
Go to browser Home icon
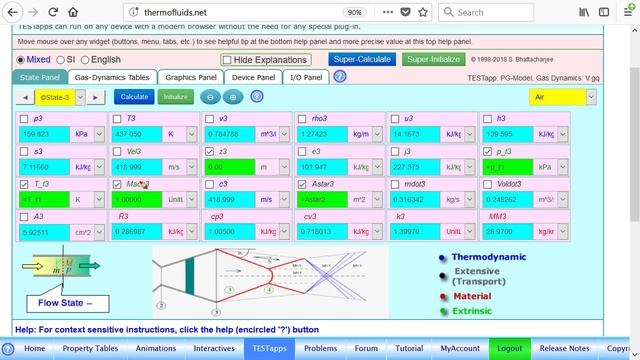pos(73,12)
